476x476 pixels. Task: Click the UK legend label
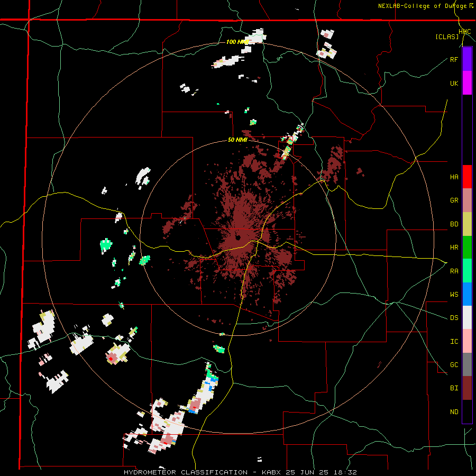pos(454,83)
